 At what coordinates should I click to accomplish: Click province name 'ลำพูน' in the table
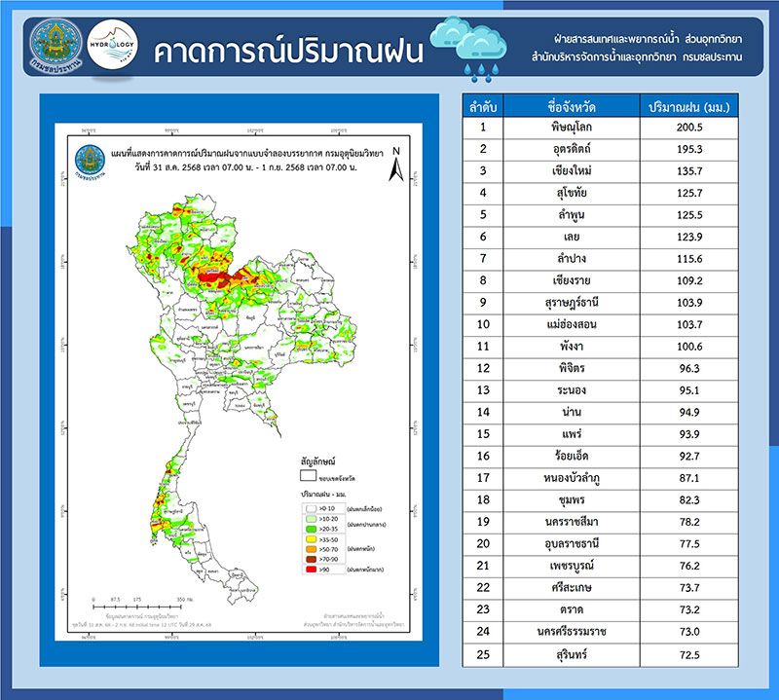(x=572, y=214)
